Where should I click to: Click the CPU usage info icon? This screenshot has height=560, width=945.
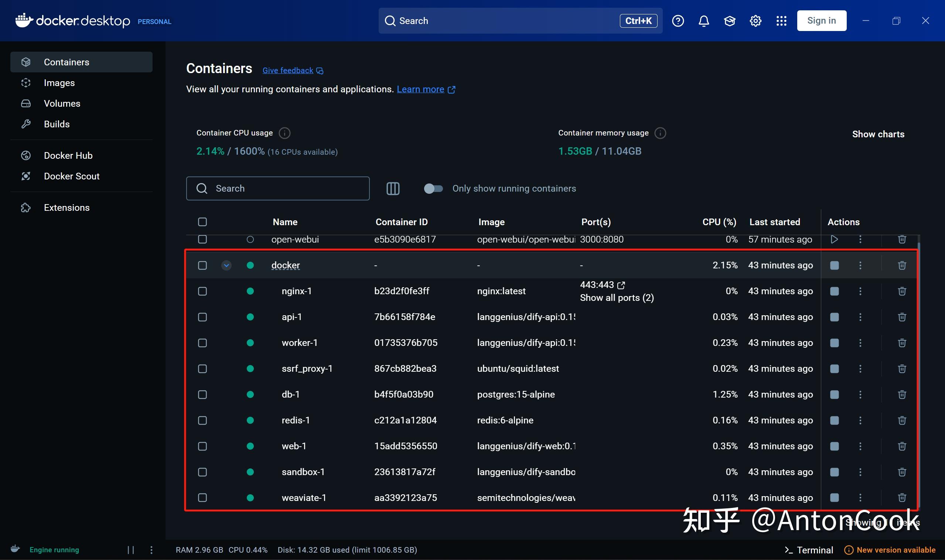pyautogui.click(x=284, y=133)
